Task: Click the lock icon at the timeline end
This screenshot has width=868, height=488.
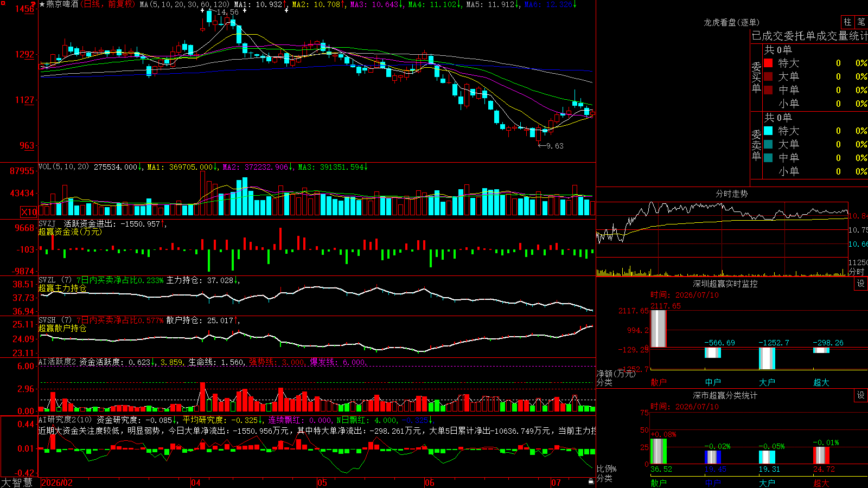Action: click(x=591, y=481)
